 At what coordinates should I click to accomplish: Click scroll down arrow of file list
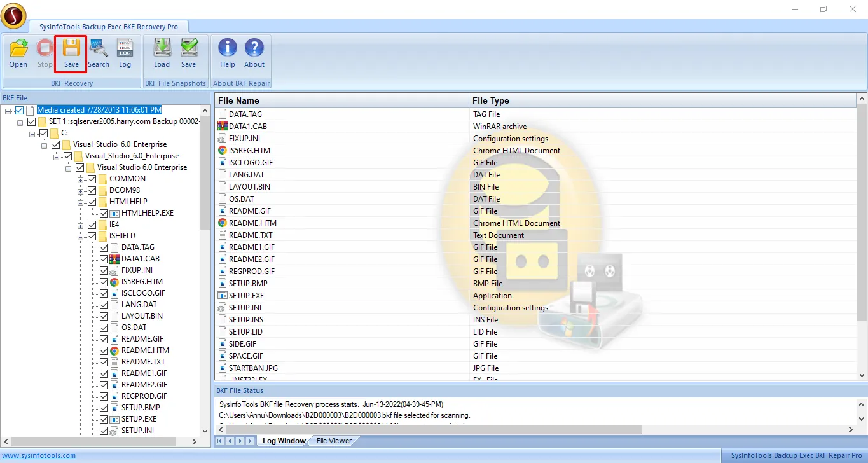tap(862, 375)
